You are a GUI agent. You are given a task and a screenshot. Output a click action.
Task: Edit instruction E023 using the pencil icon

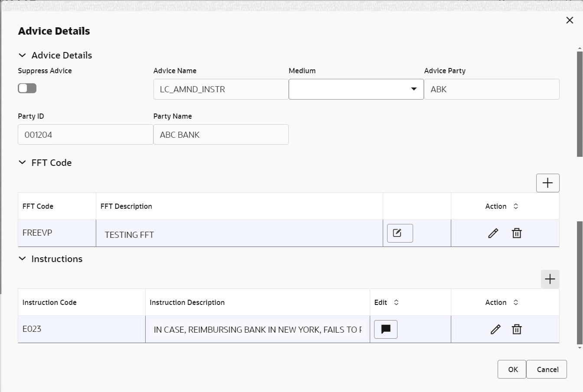pyautogui.click(x=495, y=329)
